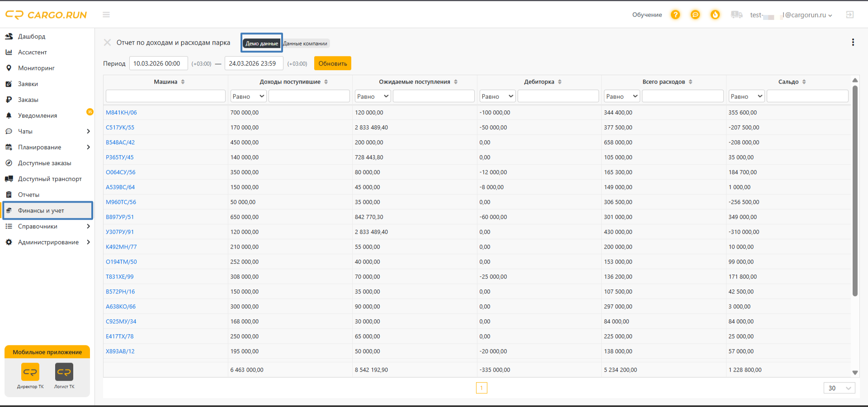Open the chat bubble icon in header
This screenshot has width=868, height=407.
click(695, 15)
